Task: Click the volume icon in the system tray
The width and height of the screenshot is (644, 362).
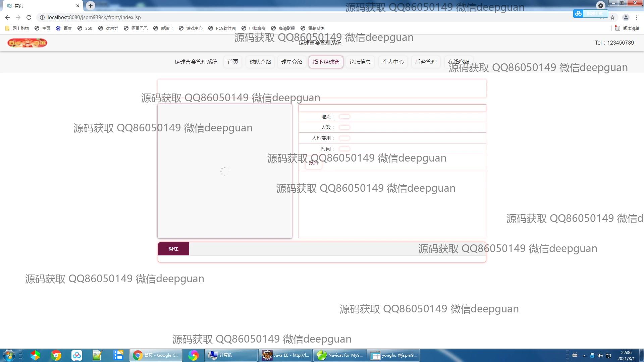Action: pyautogui.click(x=600, y=356)
